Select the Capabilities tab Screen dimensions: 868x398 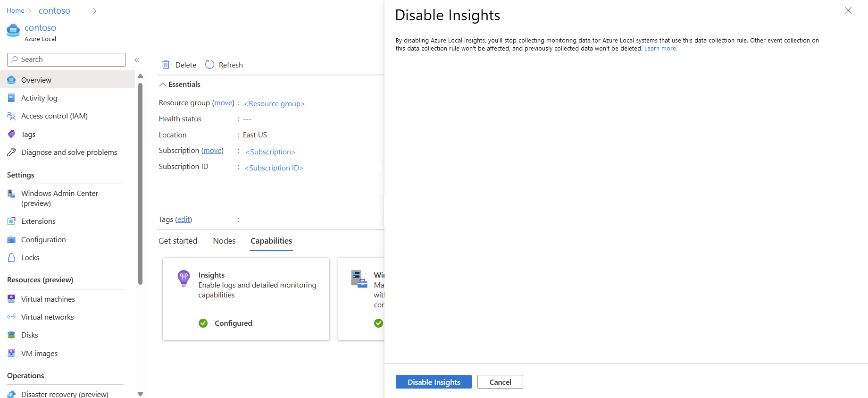(x=271, y=241)
